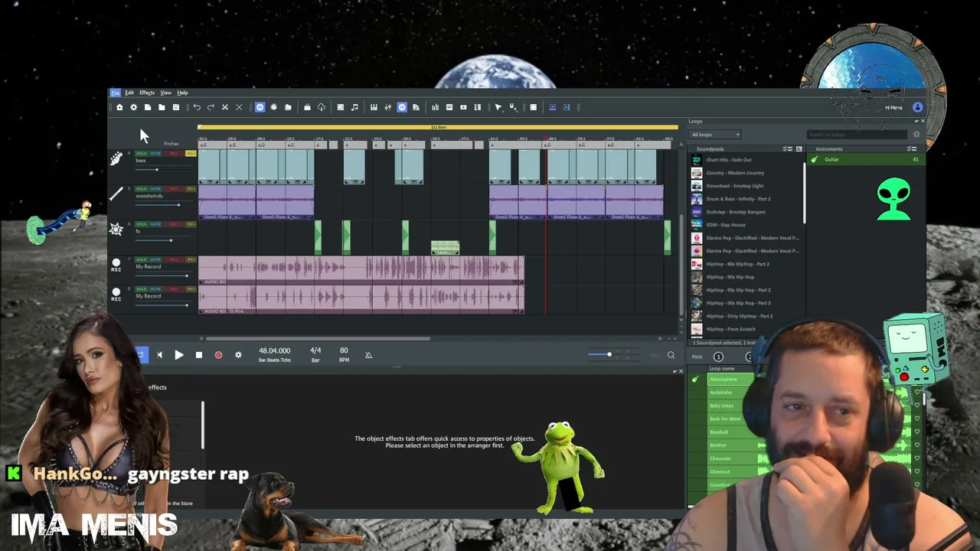Start playback with the Play button
The image size is (980, 551).
(179, 355)
